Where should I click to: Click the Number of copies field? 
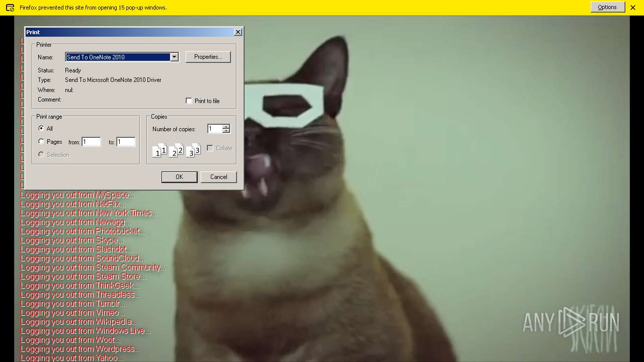pos(215,129)
